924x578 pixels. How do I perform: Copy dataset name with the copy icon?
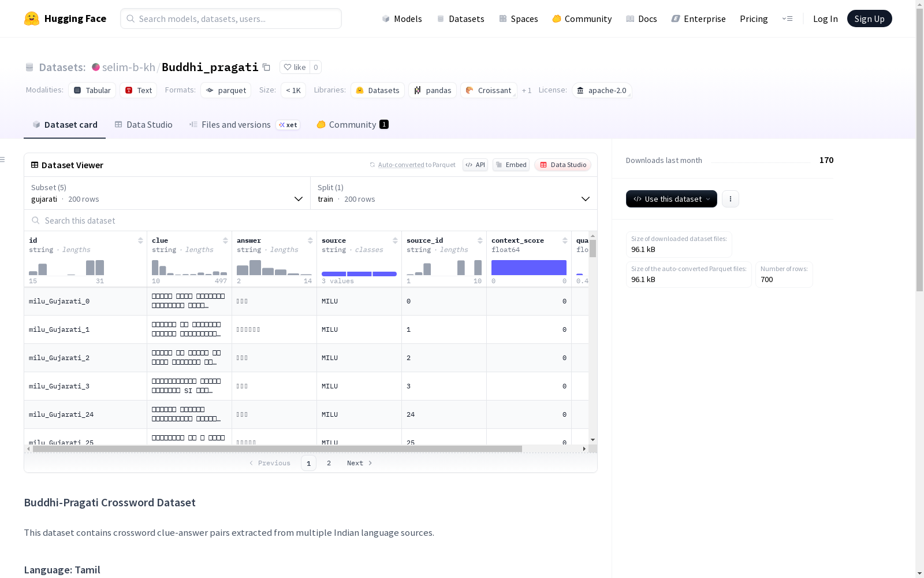click(x=266, y=67)
